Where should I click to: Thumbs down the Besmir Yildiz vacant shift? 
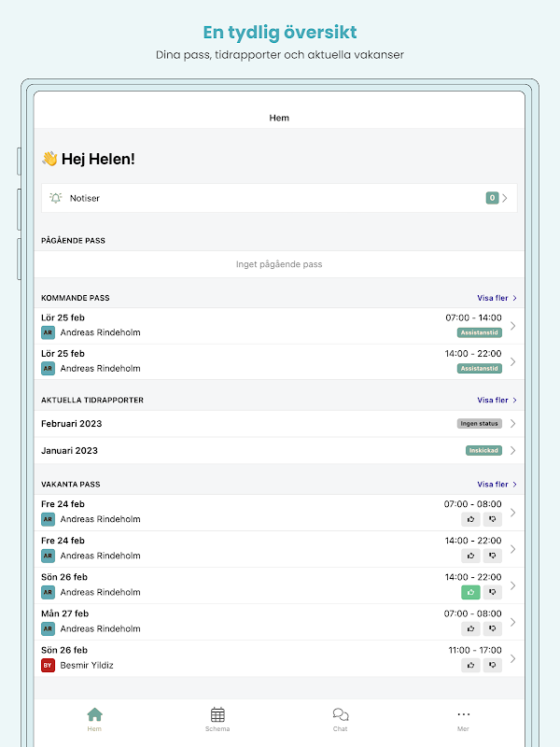pos(493,666)
